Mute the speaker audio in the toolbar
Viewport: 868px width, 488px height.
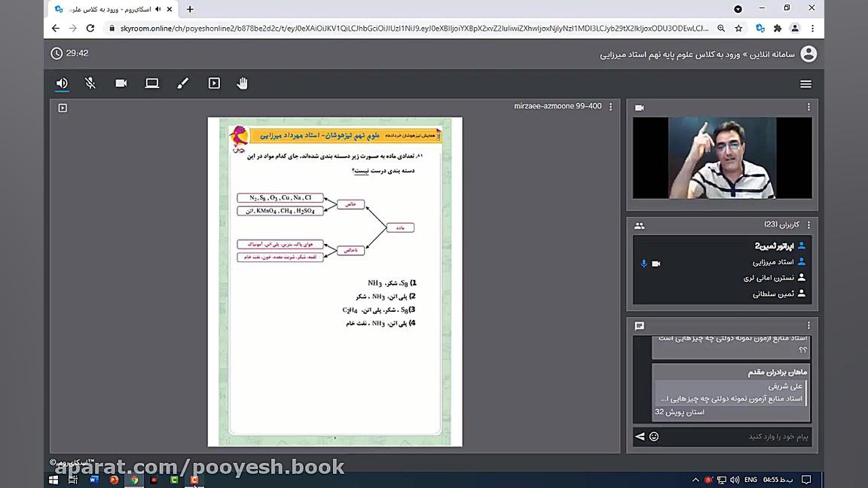pyautogui.click(x=61, y=83)
